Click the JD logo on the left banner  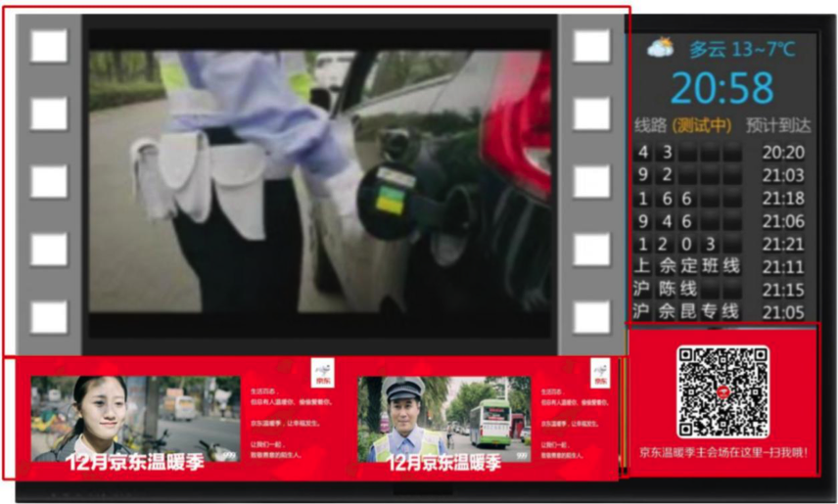click(x=323, y=372)
